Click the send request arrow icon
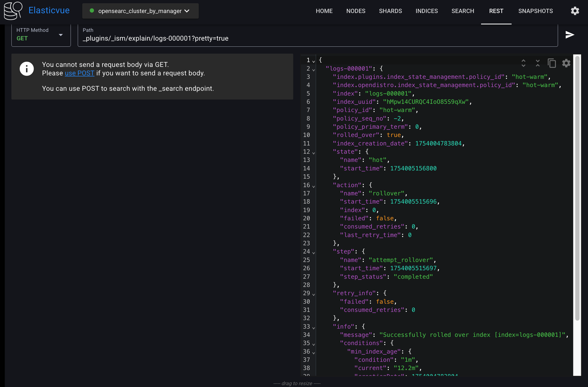This screenshot has width=588, height=387. (x=570, y=35)
